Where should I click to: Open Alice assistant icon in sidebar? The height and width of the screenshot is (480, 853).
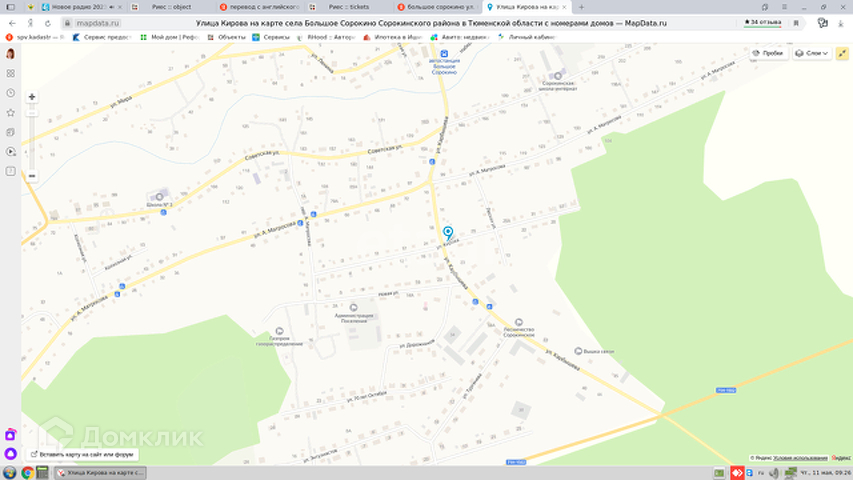(10, 453)
